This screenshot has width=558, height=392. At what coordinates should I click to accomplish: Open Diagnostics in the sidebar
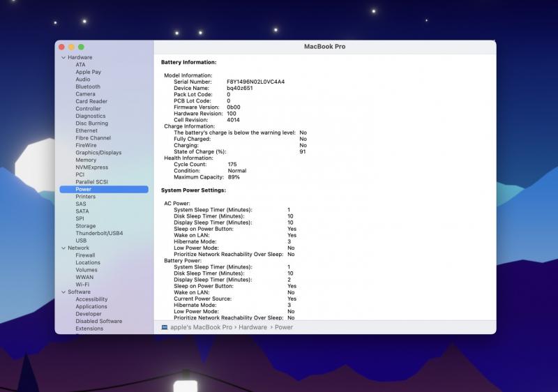pyautogui.click(x=91, y=116)
